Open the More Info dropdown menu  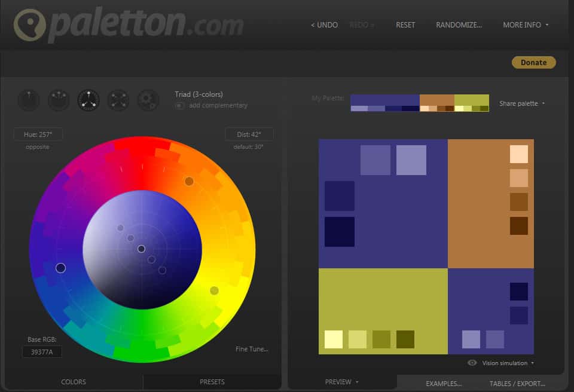point(526,25)
